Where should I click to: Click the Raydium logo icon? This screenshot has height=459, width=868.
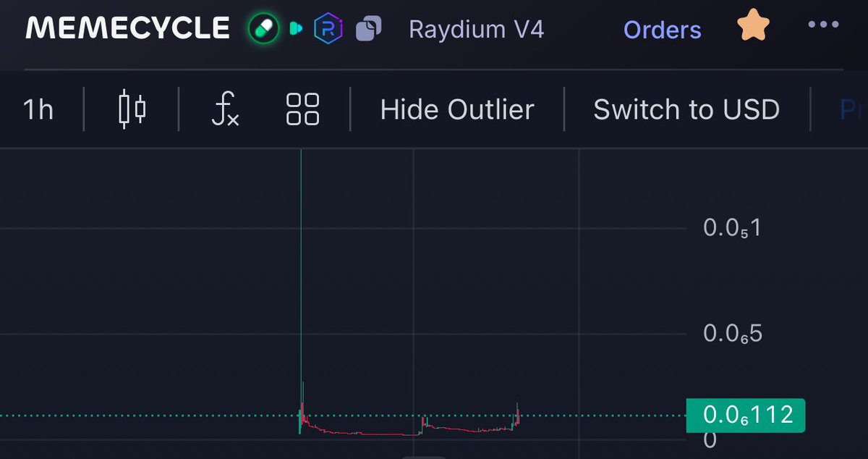point(328,29)
